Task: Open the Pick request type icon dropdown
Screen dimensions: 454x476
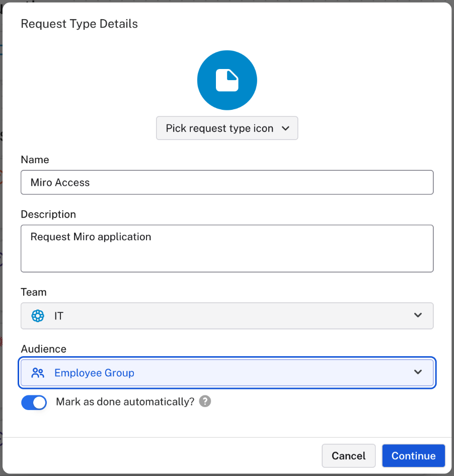Action: (220, 128)
